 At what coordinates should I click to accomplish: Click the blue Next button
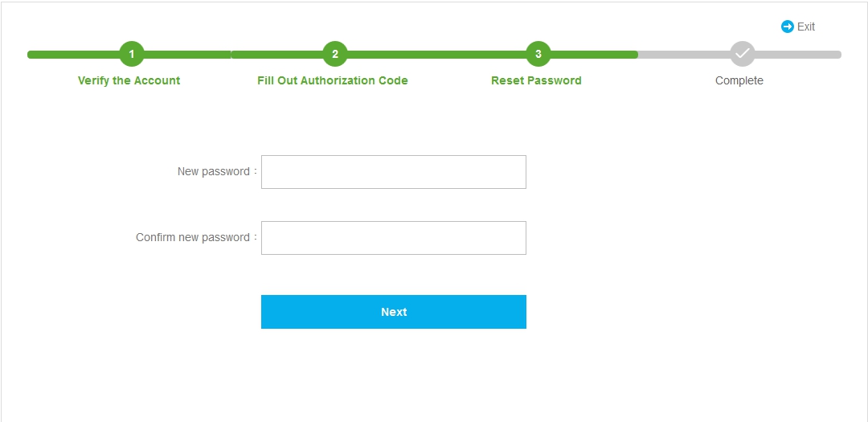pos(394,312)
